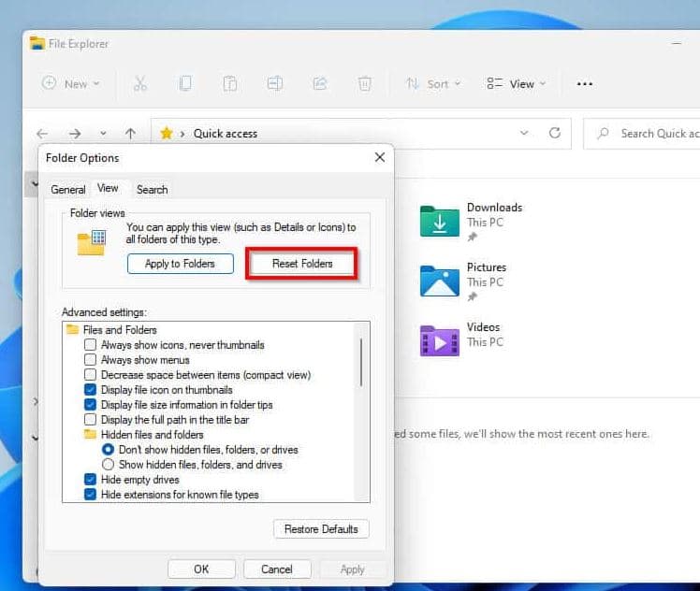Refresh the Quick access location

coord(554,133)
